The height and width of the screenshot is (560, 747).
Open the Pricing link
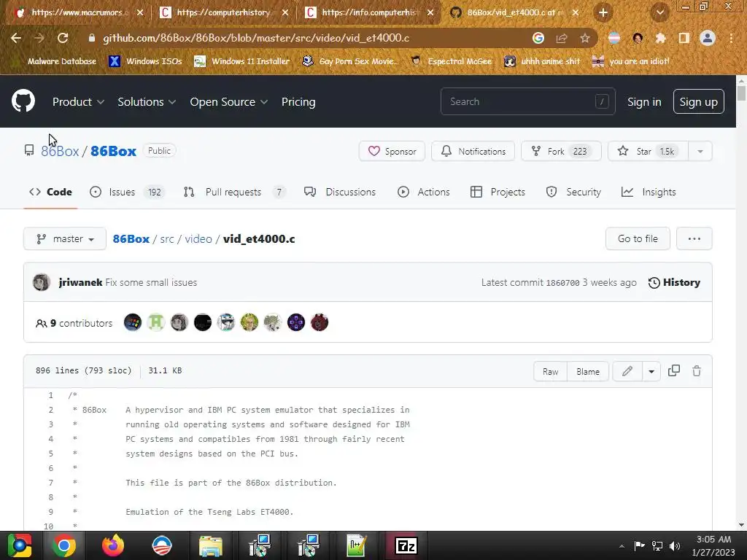pyautogui.click(x=298, y=102)
